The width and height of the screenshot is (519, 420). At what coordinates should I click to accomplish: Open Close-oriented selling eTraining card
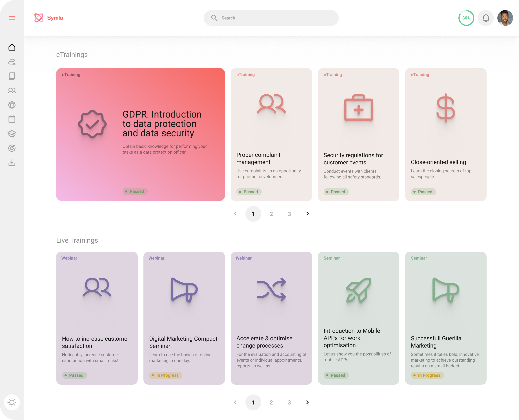445,134
